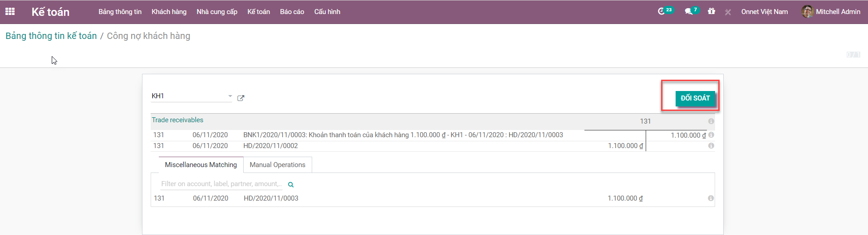Open the Báo cáo menu
The image size is (868, 235).
[292, 12]
